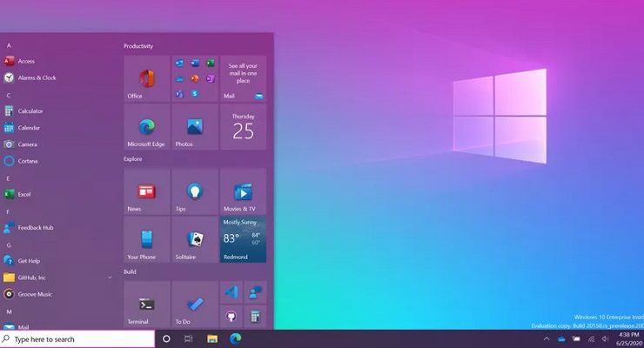Expand the GitHub, Inc folder

(110, 278)
